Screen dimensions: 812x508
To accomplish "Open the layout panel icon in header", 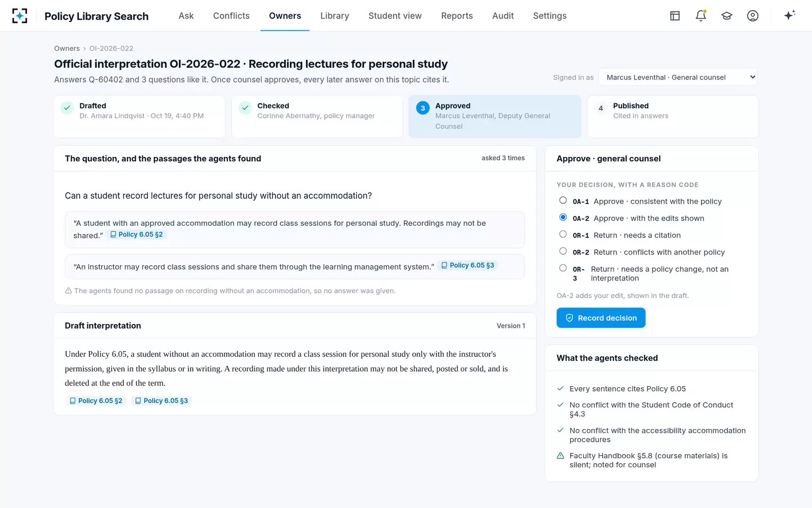I will click(675, 16).
